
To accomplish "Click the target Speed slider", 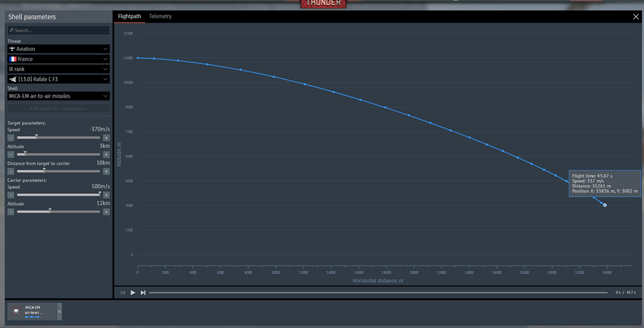I will [x=59, y=138].
